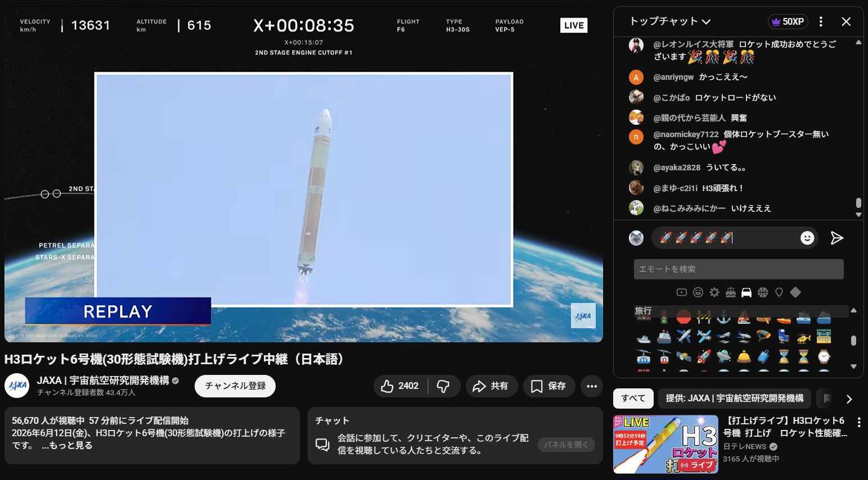868x480 pixels.
Task: Toggle the emoji picker smiley button
Action: point(807,238)
